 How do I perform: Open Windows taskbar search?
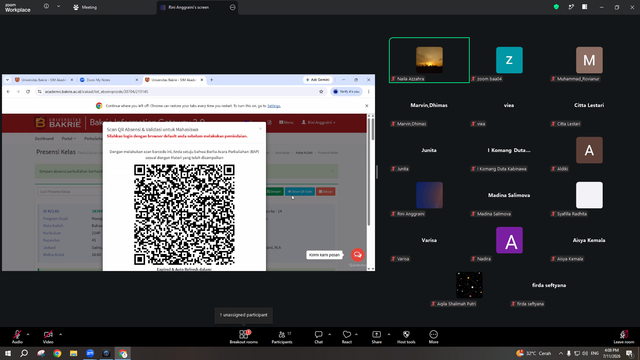pos(24,353)
